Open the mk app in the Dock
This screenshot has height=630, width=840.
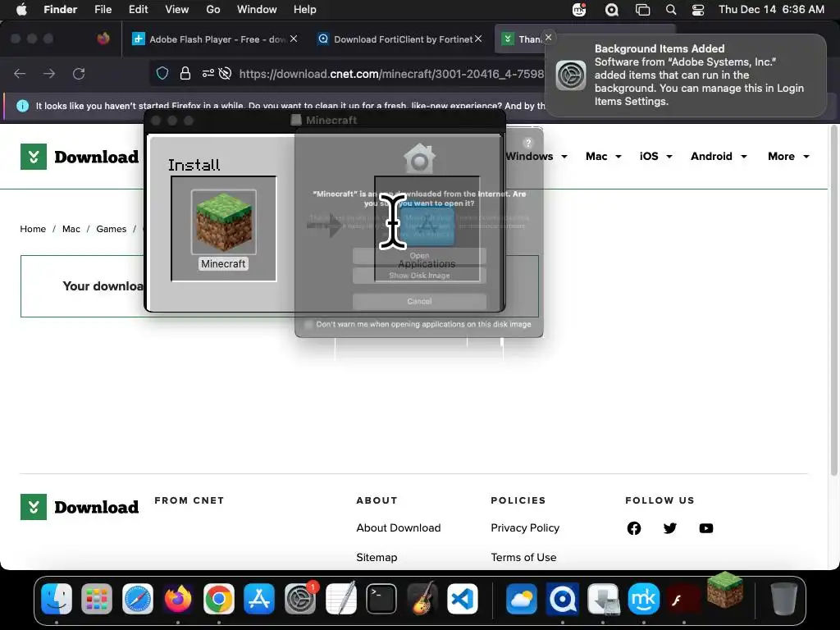pos(644,598)
